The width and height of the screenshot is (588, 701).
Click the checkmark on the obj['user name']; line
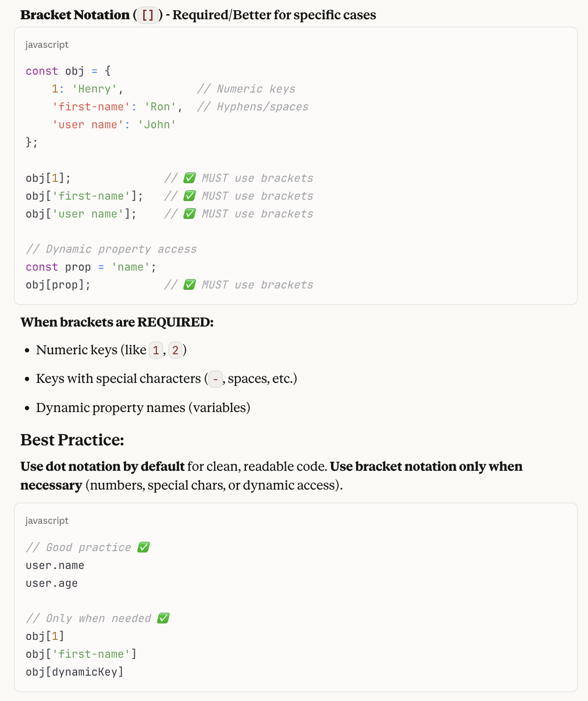point(189,214)
